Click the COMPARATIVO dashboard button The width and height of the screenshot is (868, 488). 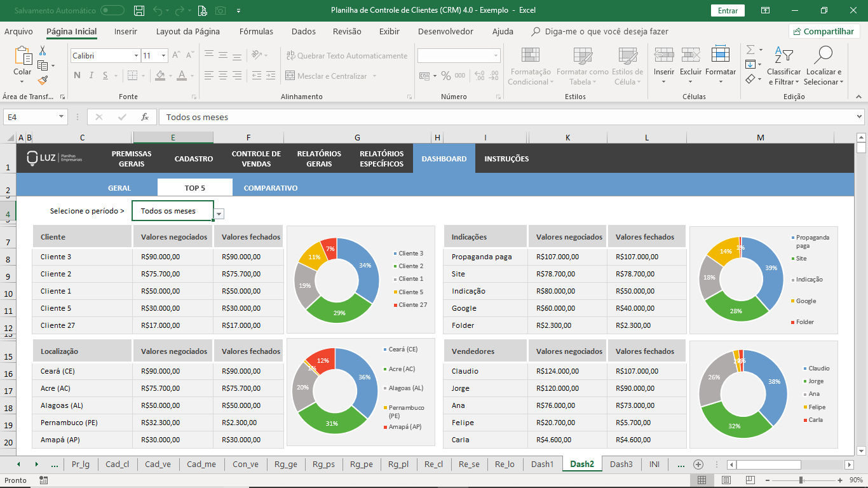tap(270, 187)
